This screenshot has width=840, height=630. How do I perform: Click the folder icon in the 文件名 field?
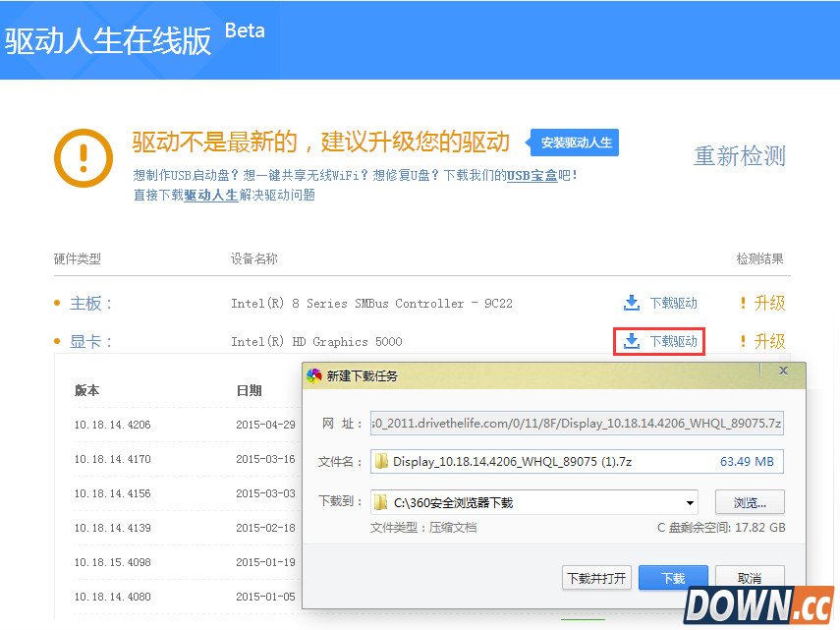pos(380,461)
